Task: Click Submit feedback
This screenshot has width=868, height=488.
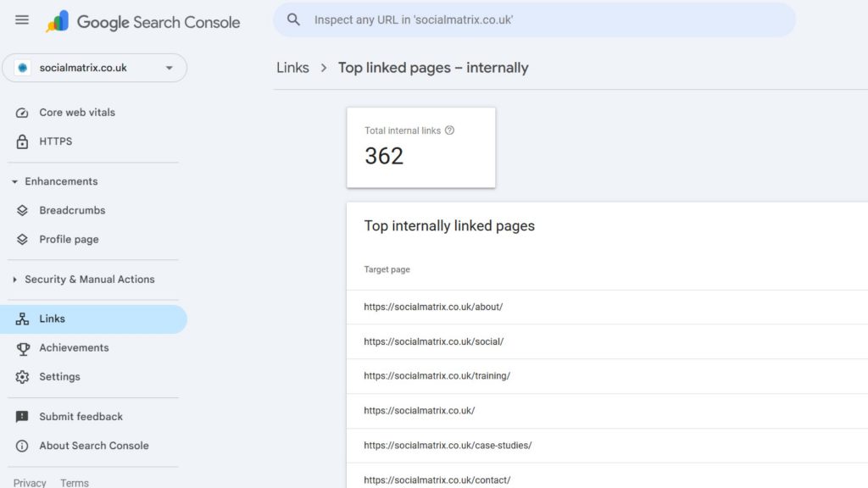Action: pyautogui.click(x=81, y=417)
